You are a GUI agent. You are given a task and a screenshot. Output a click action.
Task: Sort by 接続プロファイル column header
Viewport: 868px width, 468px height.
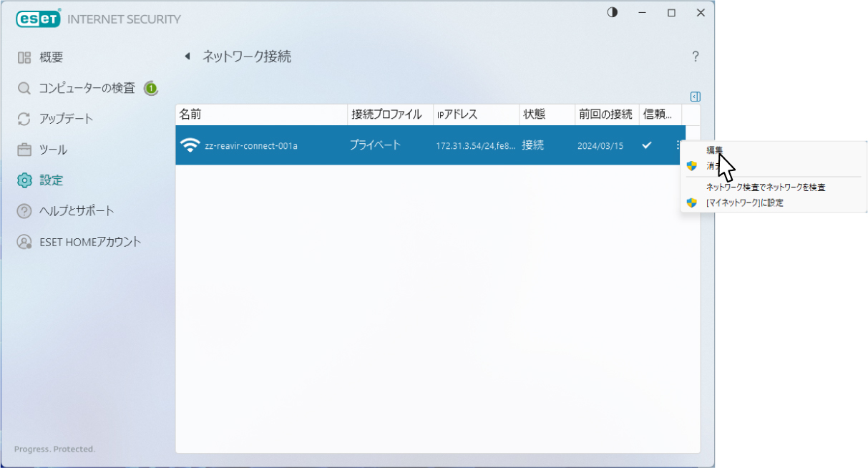point(386,114)
